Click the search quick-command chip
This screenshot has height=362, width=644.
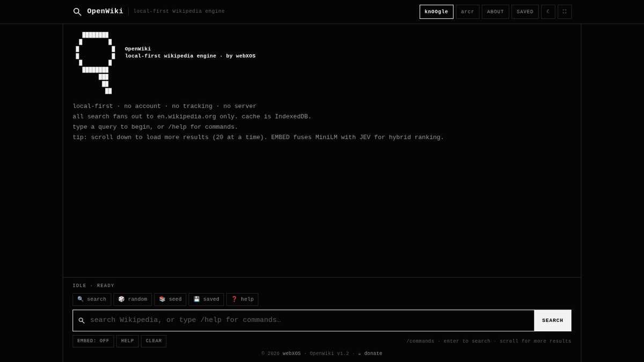pos(92,299)
